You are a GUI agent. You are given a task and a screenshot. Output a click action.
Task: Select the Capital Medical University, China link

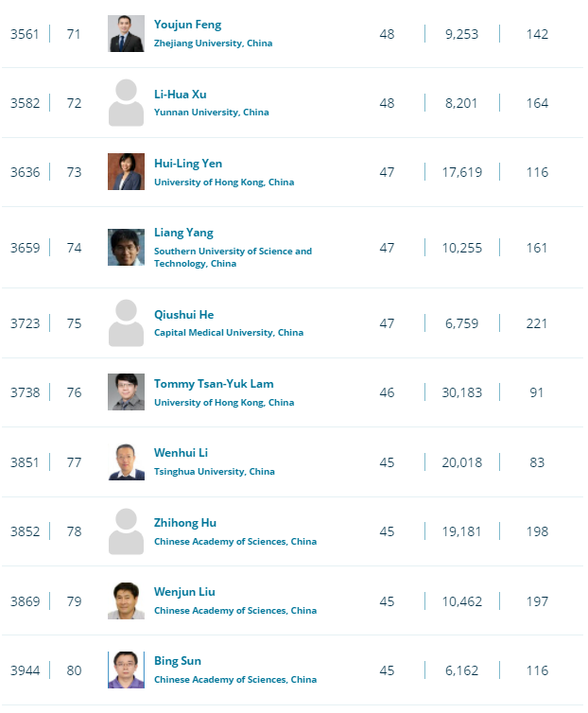tap(228, 333)
